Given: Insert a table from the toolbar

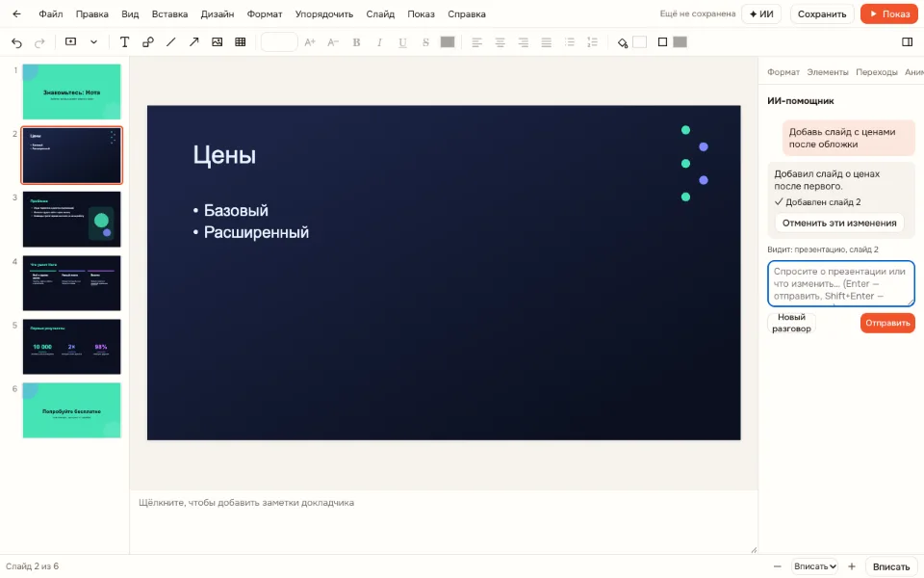Looking at the screenshot, I should pyautogui.click(x=241, y=41).
